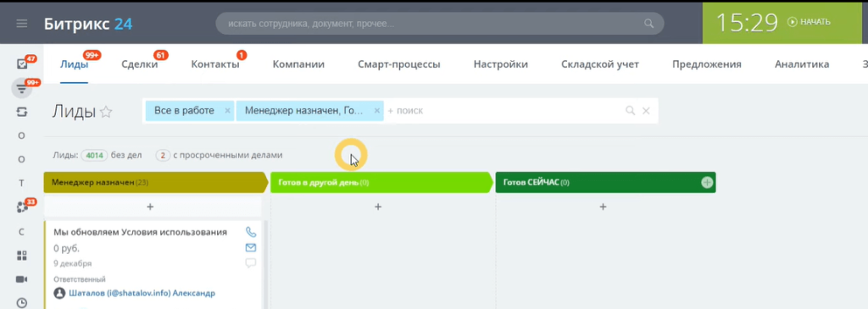Open tasks sidebar icon with 47 badge
This screenshot has width=868, height=309.
tap(22, 63)
